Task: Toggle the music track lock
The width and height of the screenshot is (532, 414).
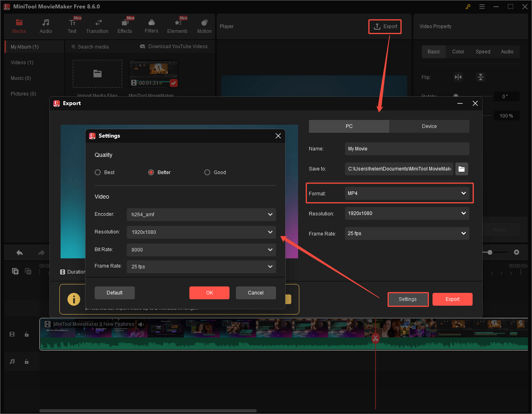Action: [26, 361]
